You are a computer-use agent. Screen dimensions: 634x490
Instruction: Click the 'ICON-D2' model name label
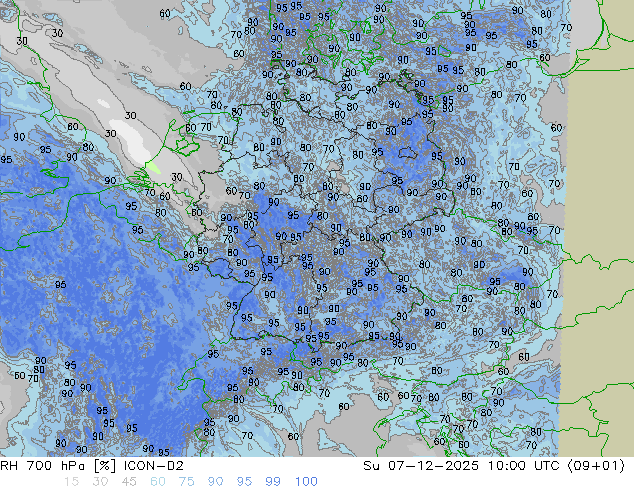(x=154, y=466)
